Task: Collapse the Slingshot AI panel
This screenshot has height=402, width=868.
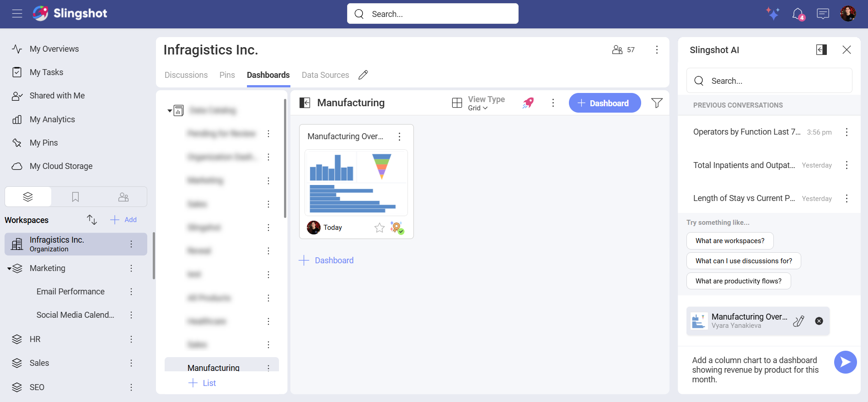Action: pos(821,50)
